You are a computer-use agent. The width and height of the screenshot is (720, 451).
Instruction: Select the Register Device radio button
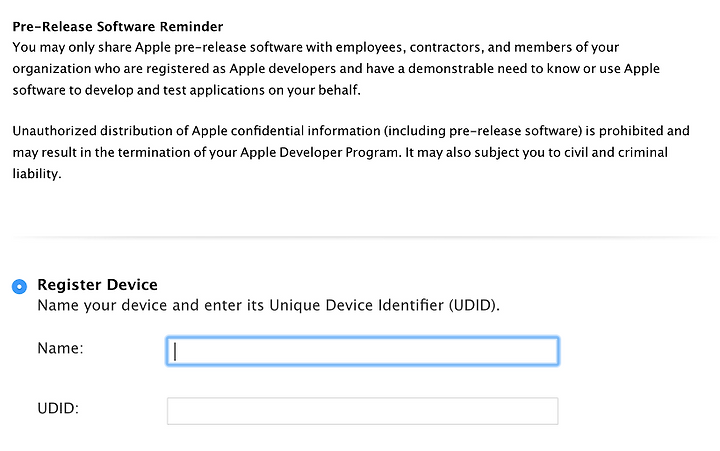click(x=19, y=286)
